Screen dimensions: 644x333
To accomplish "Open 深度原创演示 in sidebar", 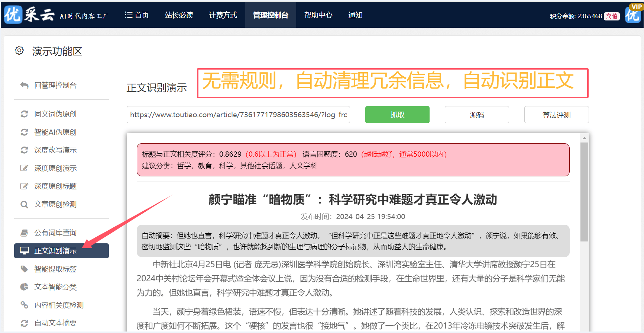I will click(55, 168).
